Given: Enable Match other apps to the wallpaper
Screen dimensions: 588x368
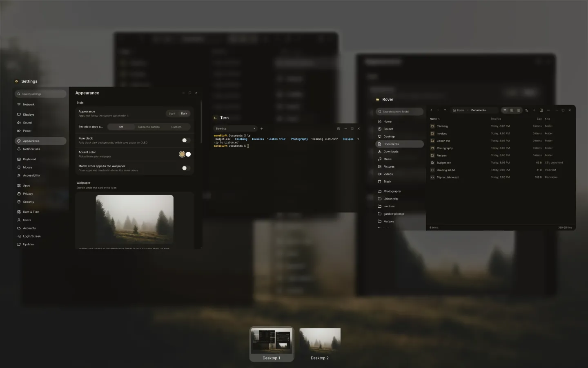Looking at the screenshot, I should click(186, 168).
